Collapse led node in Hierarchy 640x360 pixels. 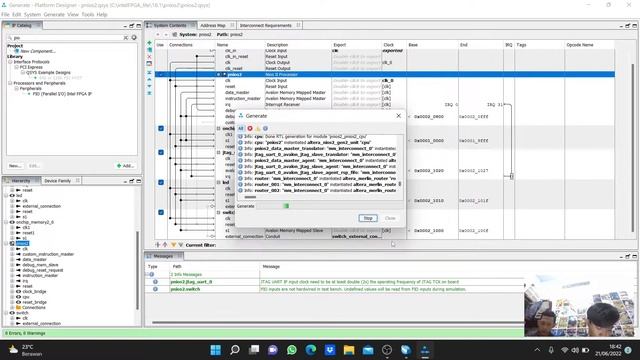tap(7, 196)
